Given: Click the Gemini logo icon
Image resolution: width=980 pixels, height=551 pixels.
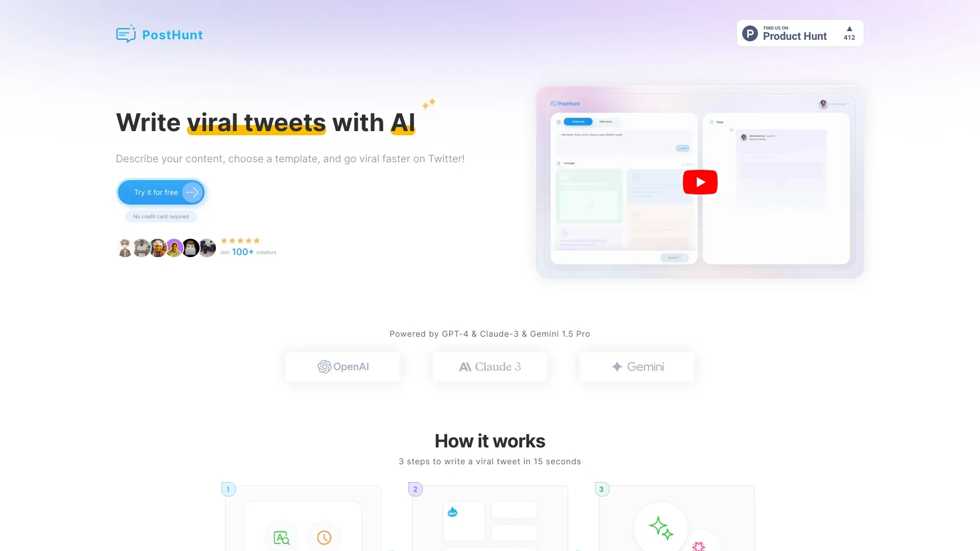Looking at the screenshot, I should point(617,366).
